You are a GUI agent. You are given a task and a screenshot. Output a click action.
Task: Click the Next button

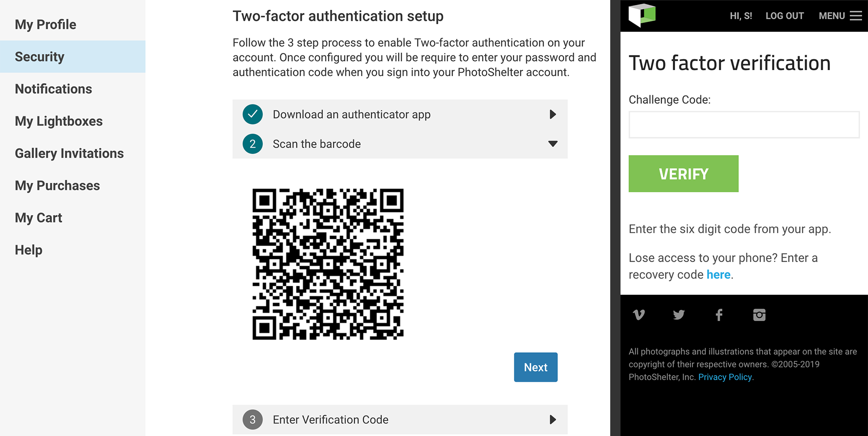click(x=535, y=367)
